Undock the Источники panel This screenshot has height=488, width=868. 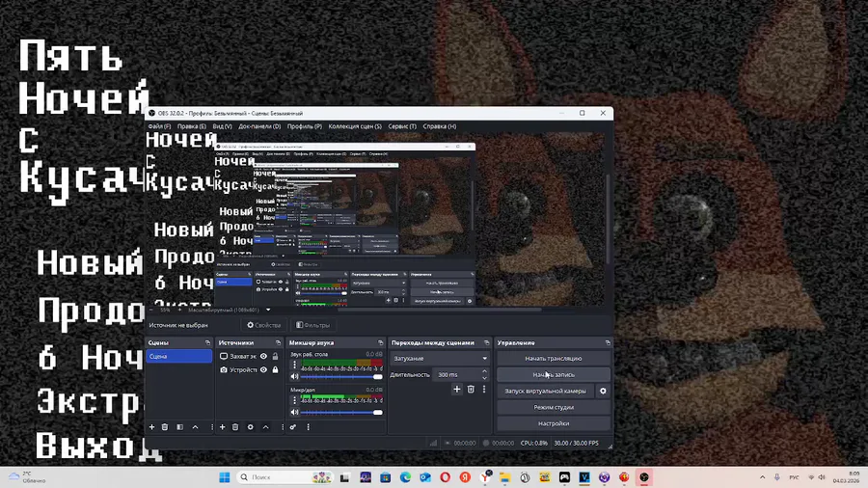[279, 343]
